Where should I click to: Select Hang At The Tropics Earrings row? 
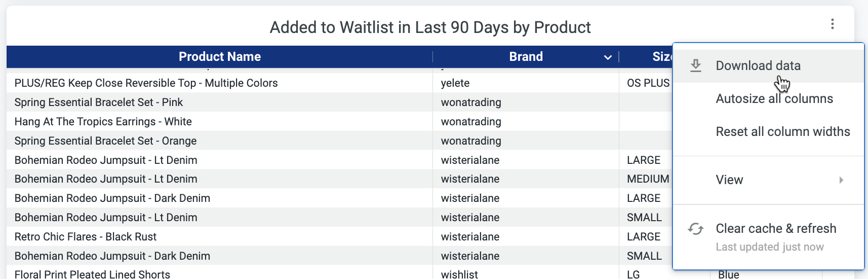[x=103, y=122]
